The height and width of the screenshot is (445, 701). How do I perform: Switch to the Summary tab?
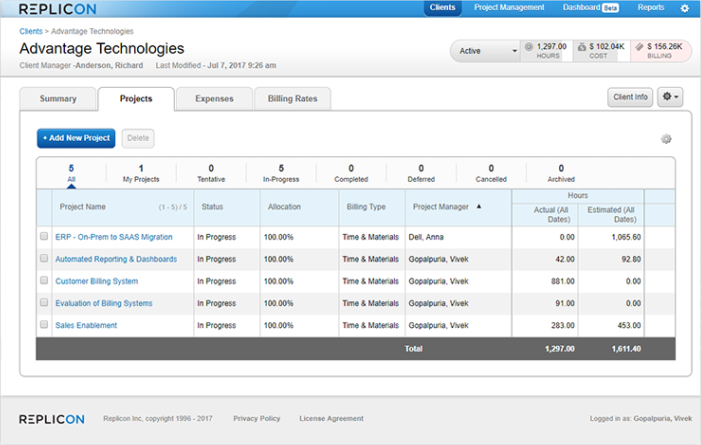coord(58,99)
